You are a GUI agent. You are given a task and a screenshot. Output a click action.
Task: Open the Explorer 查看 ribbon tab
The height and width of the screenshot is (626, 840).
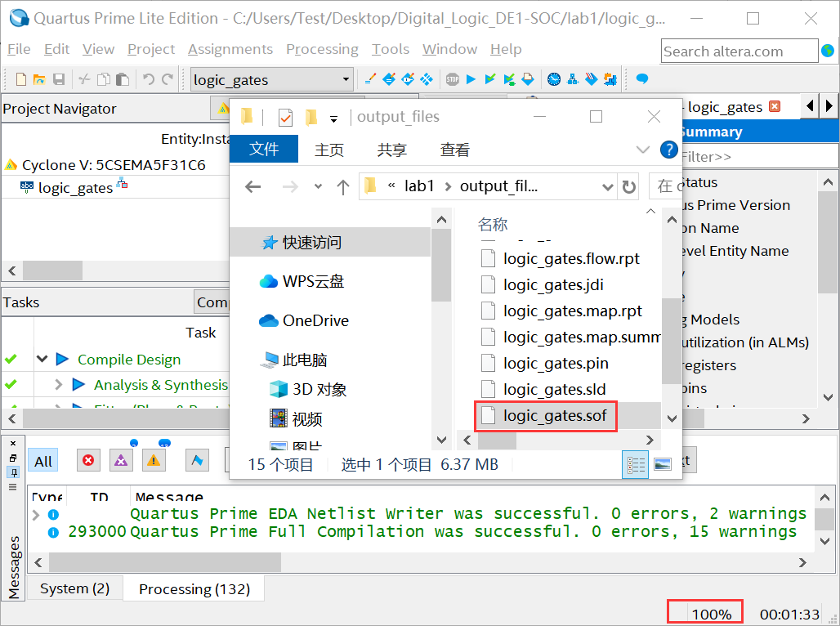pyautogui.click(x=455, y=150)
